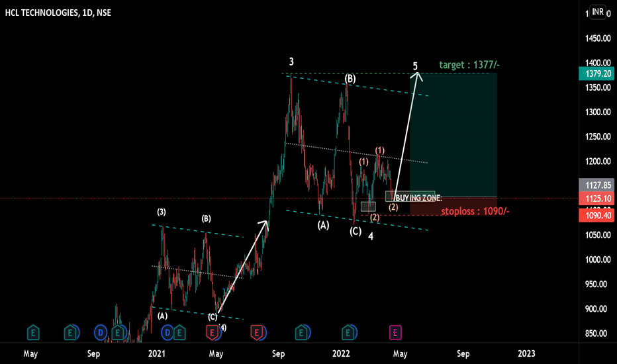Click the HCL TECHNOLOGIES, 1D, NSE title

[x=58, y=13]
